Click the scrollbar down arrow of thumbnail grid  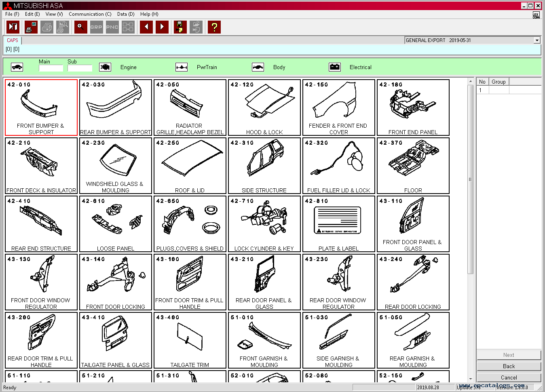coord(470,379)
